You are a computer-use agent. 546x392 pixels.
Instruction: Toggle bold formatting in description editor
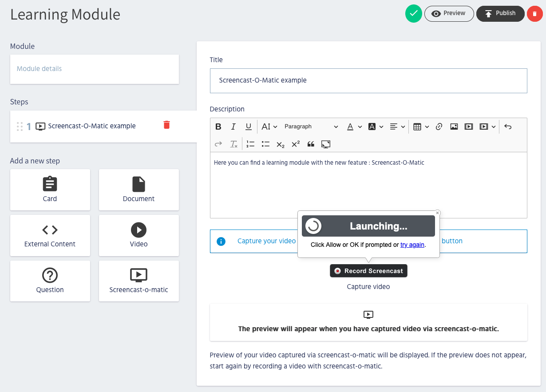(x=218, y=127)
